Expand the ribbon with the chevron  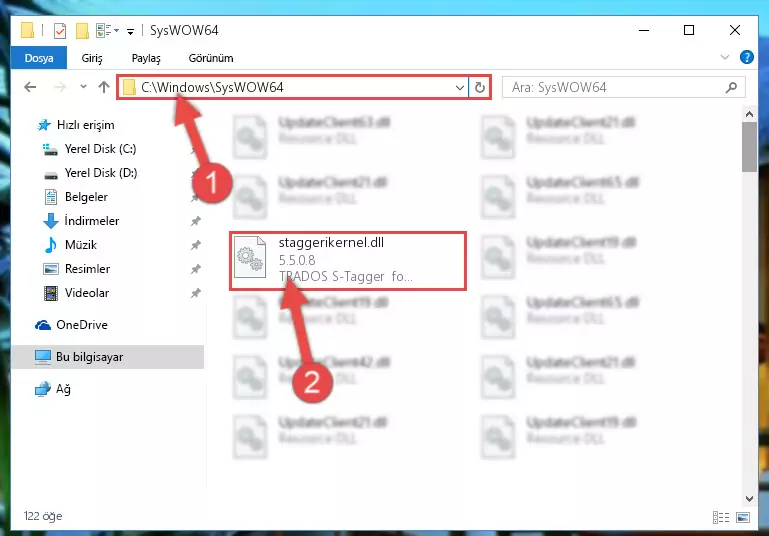coord(725,57)
